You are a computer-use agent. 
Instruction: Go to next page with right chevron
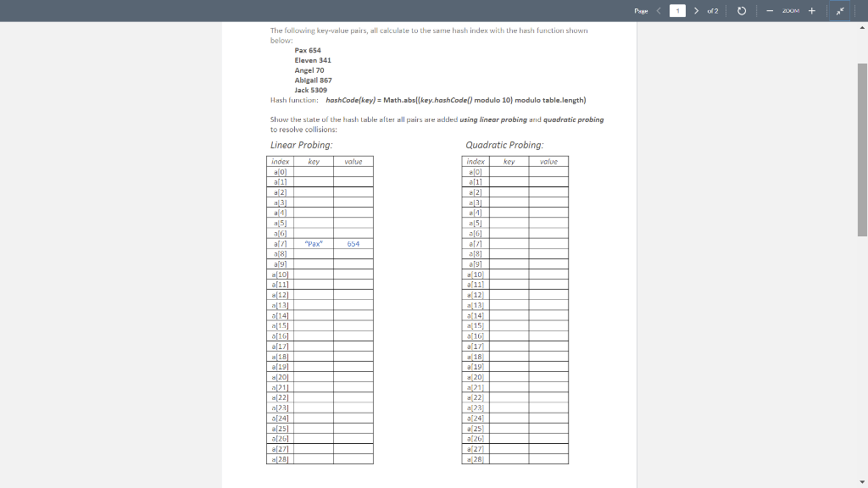tap(697, 11)
